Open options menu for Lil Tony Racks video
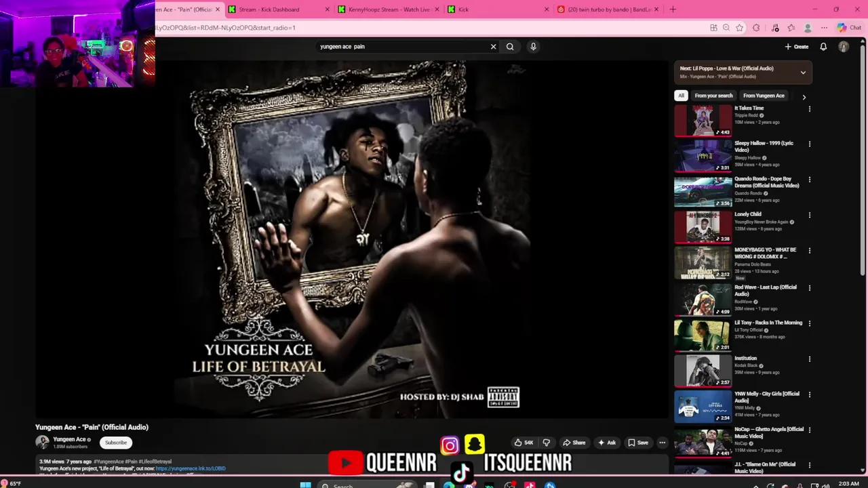 [x=809, y=324]
